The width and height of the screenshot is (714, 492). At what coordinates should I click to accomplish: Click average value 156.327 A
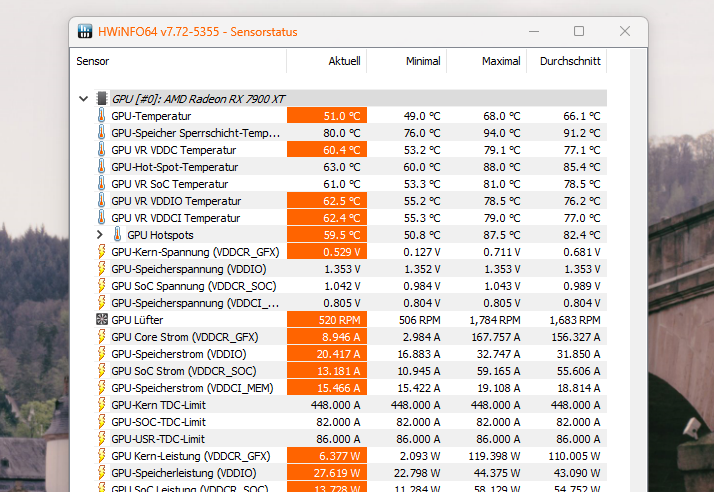[x=576, y=337]
